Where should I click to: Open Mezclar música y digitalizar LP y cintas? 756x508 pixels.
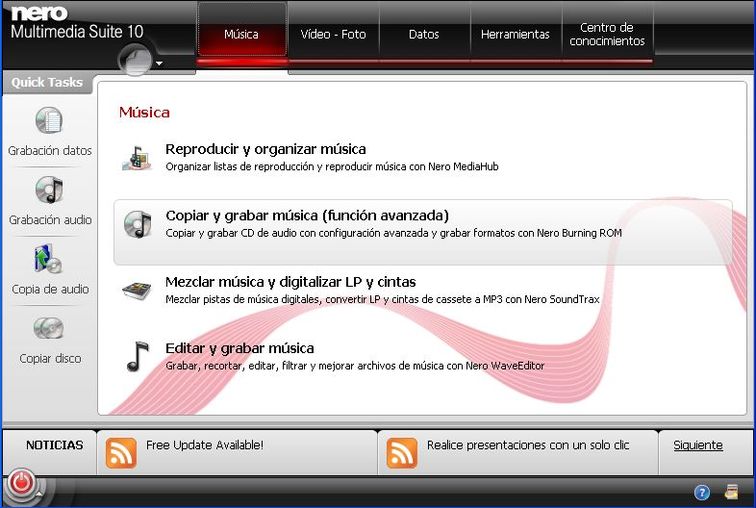[x=291, y=282]
